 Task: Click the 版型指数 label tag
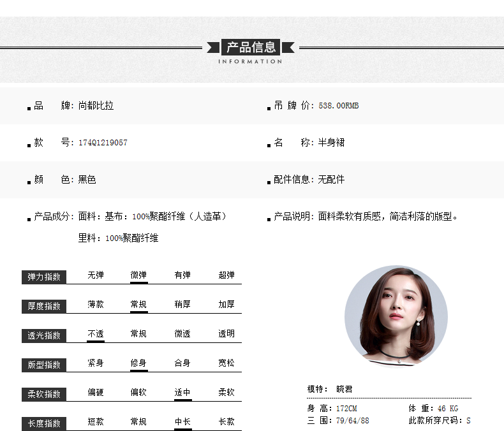point(44,365)
